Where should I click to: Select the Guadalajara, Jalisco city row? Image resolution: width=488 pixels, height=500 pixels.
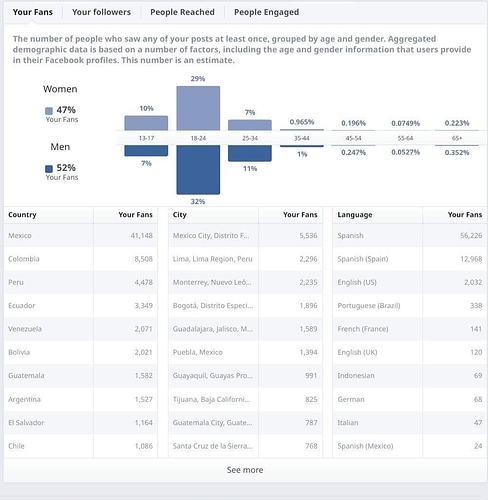click(x=245, y=329)
